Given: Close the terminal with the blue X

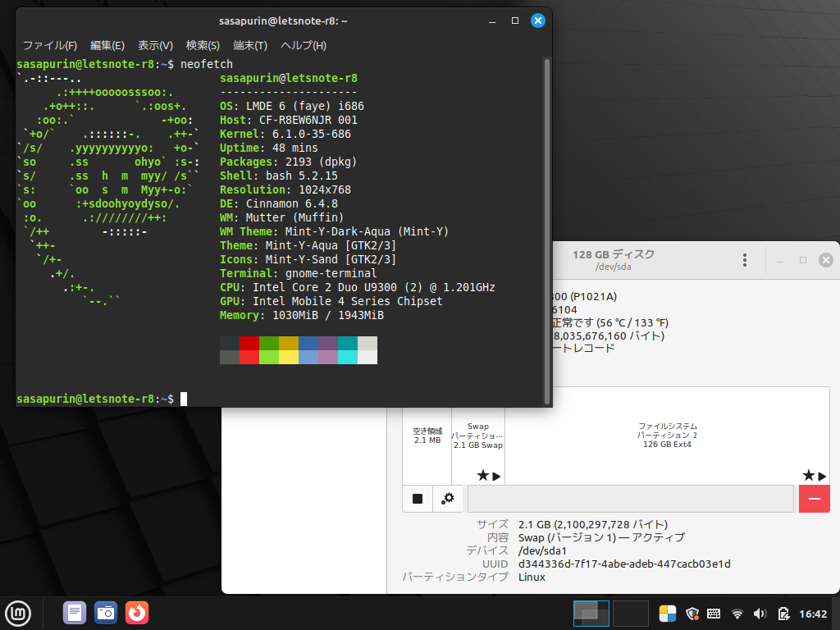Looking at the screenshot, I should (x=538, y=21).
